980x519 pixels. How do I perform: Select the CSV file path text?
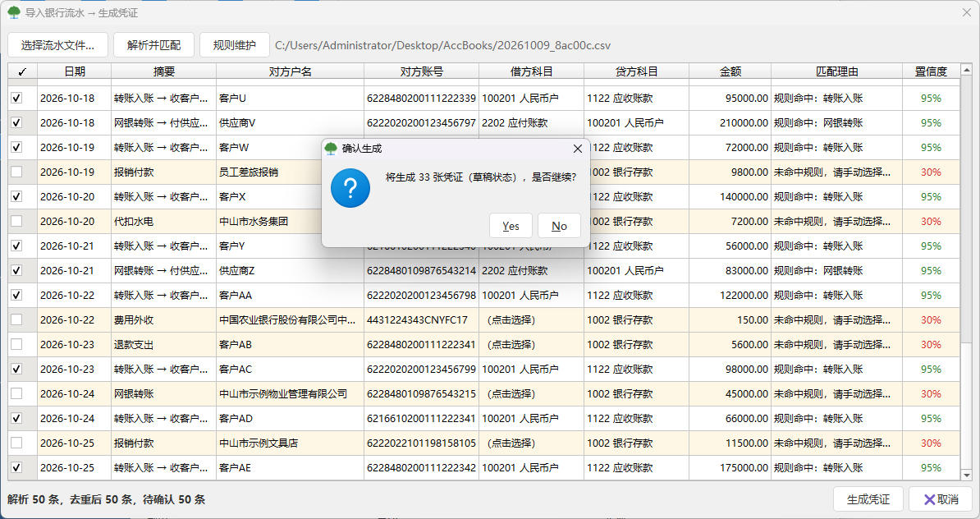tap(442, 46)
